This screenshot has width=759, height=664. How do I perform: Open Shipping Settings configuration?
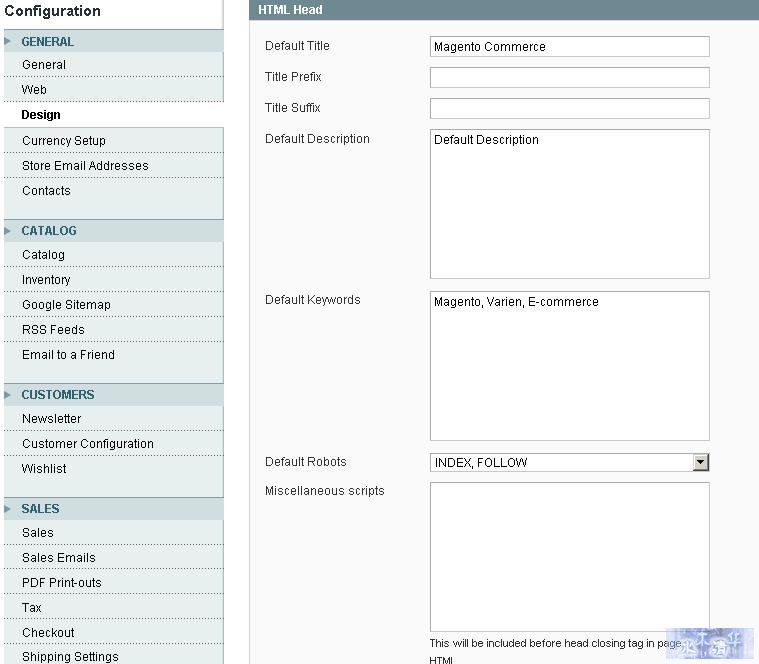[x=113, y=656]
